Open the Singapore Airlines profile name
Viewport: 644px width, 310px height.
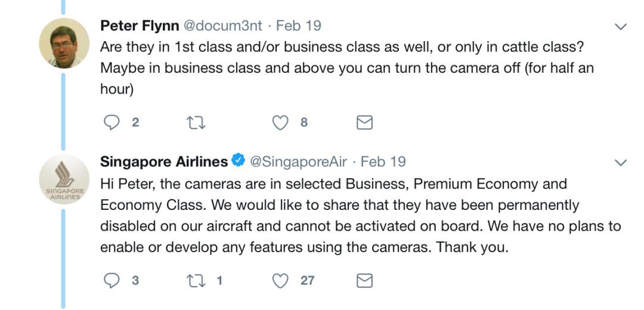tap(164, 162)
